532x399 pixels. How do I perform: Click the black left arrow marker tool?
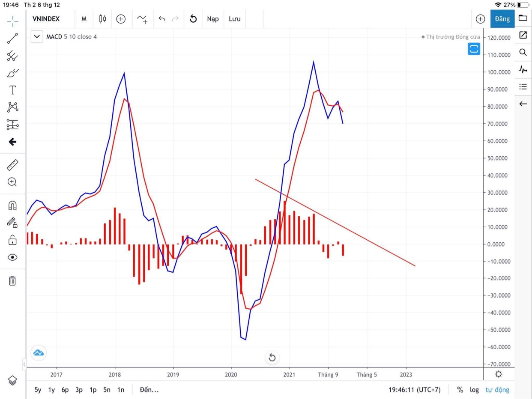12,142
